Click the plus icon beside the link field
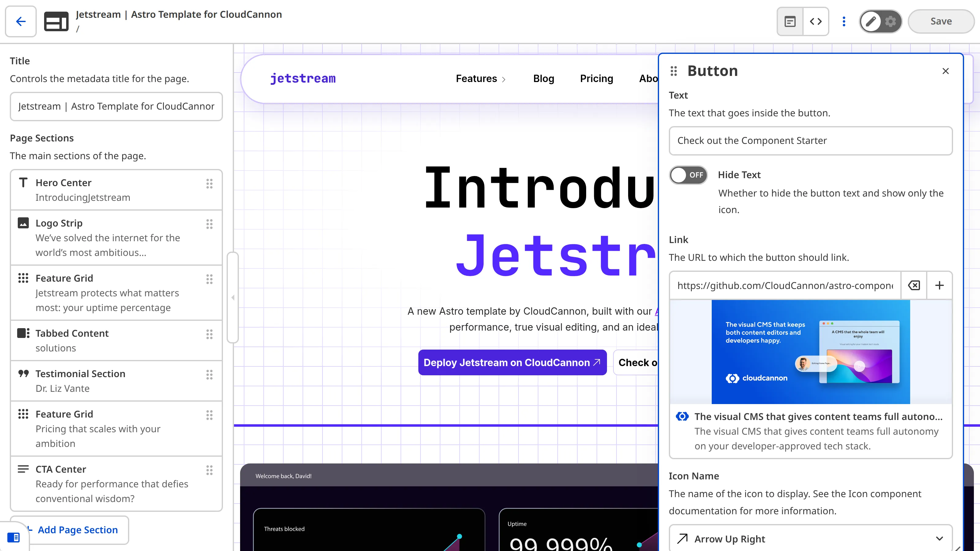This screenshot has width=980, height=551. tap(939, 285)
